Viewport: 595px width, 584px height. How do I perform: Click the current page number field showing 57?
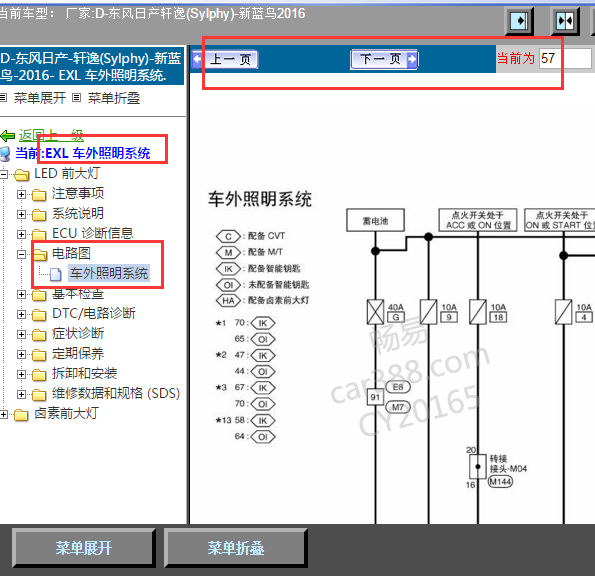[x=565, y=58]
